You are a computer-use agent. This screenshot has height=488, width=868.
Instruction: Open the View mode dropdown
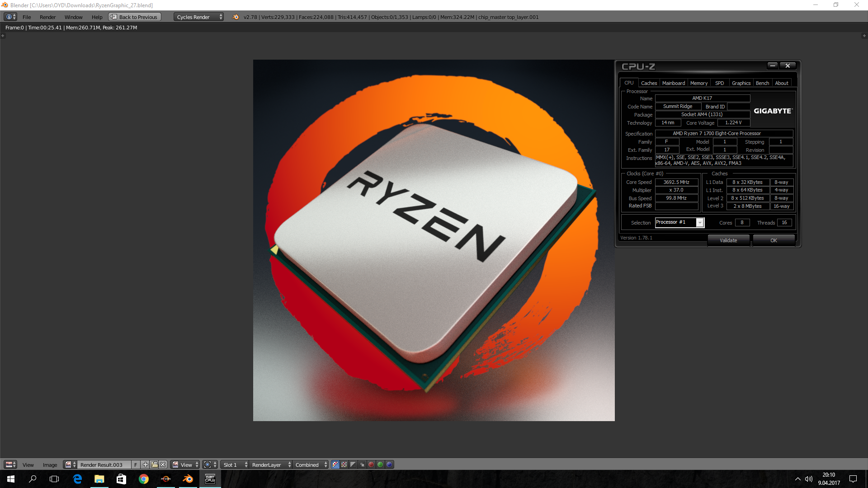185,465
